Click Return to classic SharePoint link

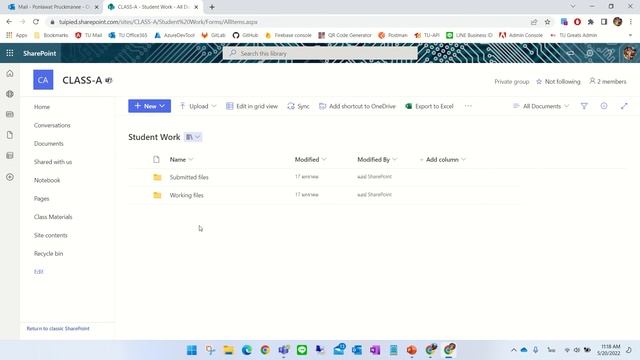(58, 329)
